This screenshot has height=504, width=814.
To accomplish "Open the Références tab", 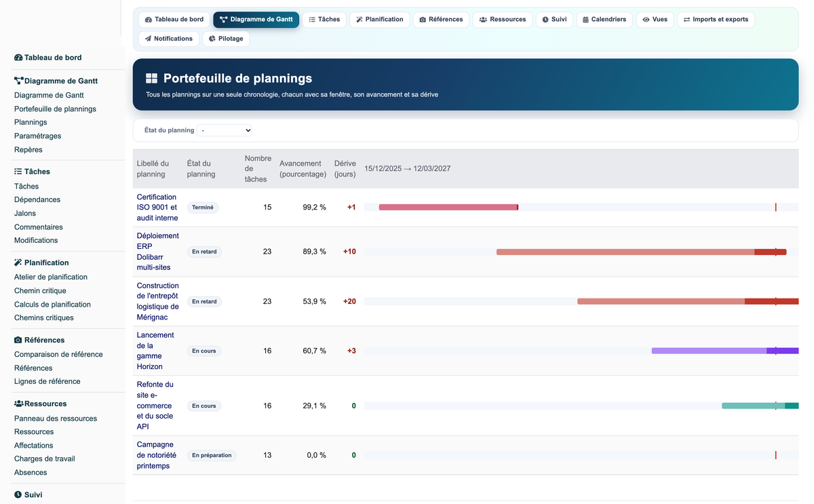I will [441, 20].
